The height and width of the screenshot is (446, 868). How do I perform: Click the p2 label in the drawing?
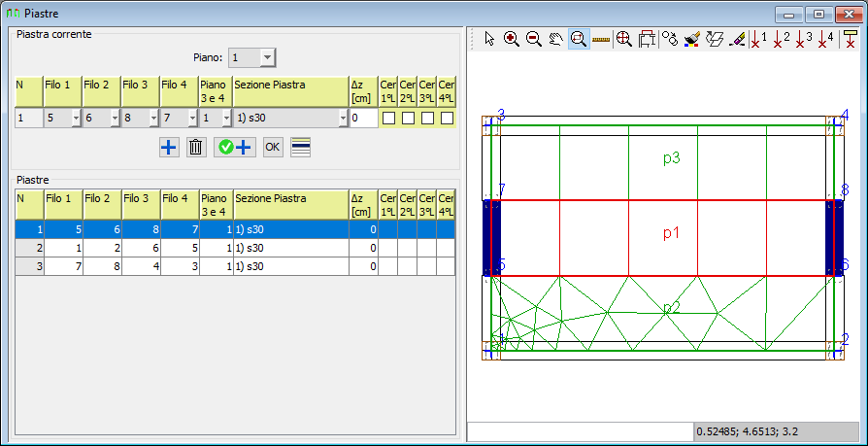click(x=671, y=309)
